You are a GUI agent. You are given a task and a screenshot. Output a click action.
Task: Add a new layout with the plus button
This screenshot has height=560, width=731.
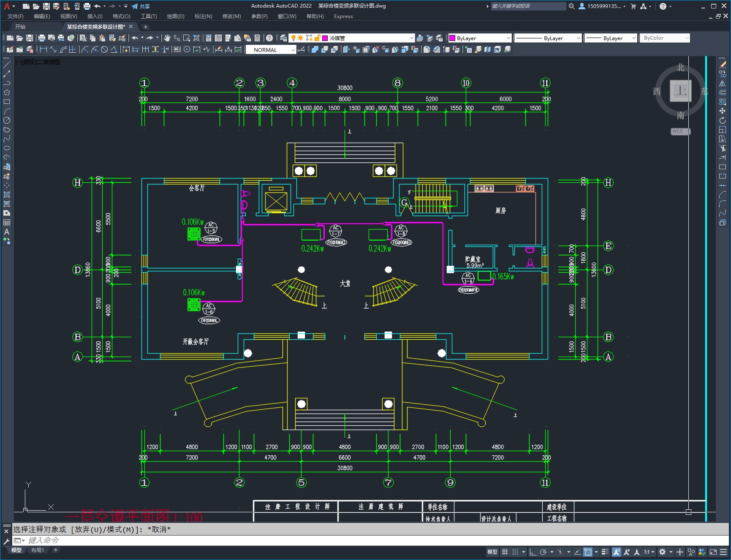tap(55, 550)
